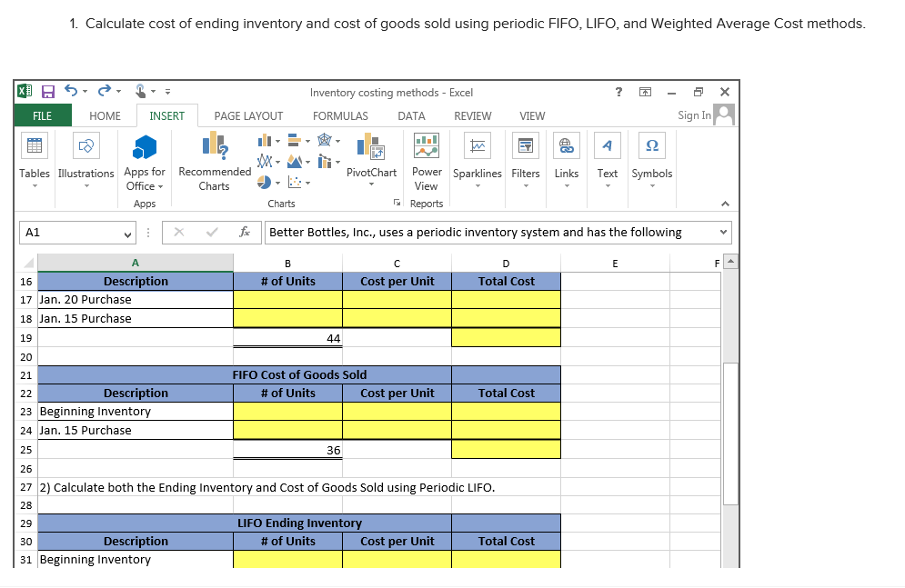Click the Excel Help question mark button
905x588 pixels.
click(618, 91)
